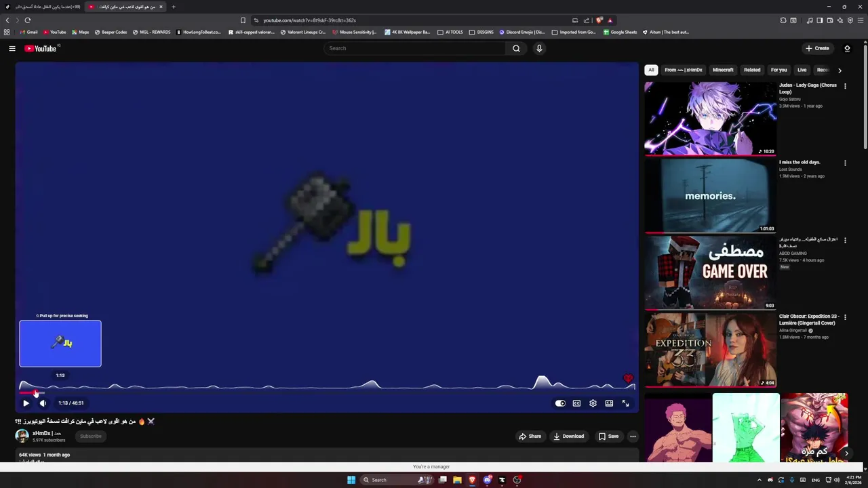Reload the page in browser
Image resolution: width=868 pixels, height=488 pixels.
pos(28,20)
